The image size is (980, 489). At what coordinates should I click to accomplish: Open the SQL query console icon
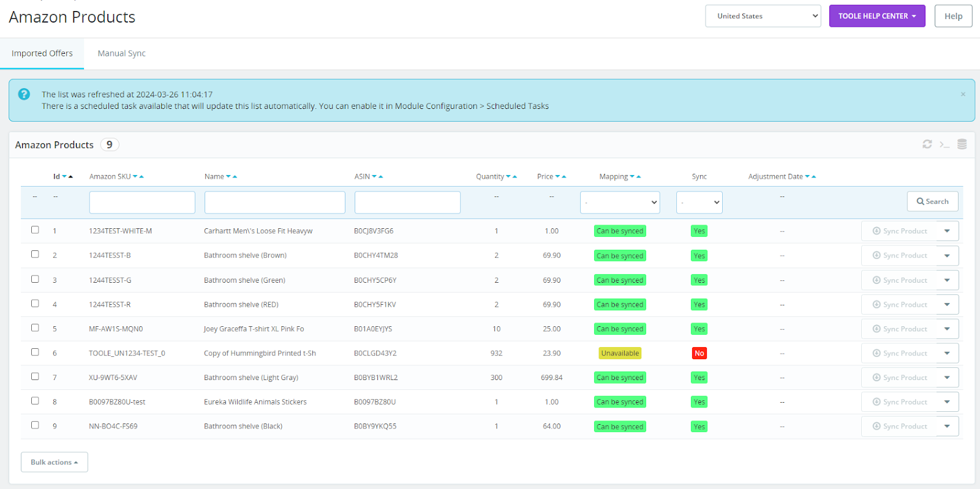click(944, 144)
